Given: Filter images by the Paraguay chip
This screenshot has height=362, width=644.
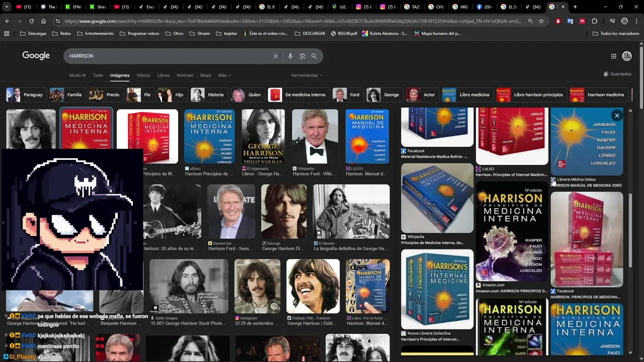Looking at the screenshot, I should [x=26, y=95].
